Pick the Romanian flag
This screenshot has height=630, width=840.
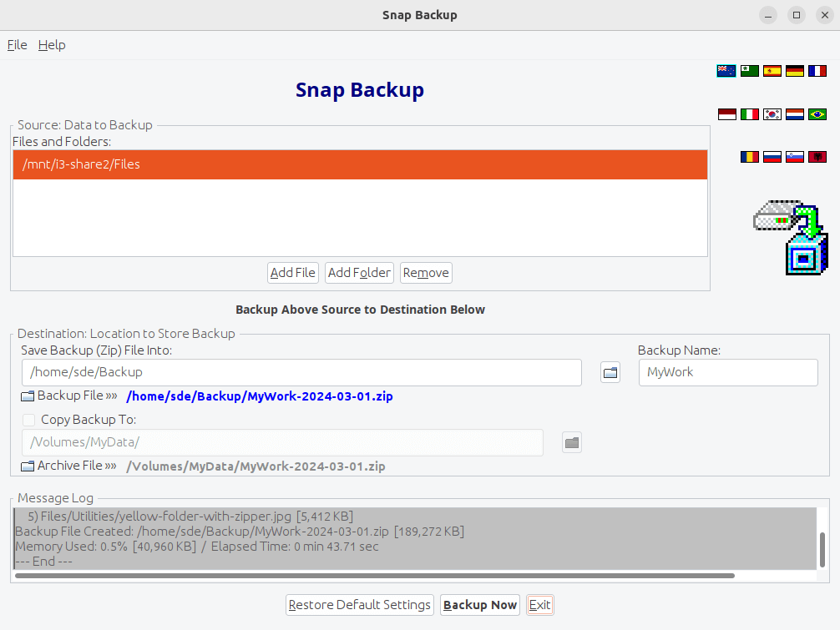(750, 157)
